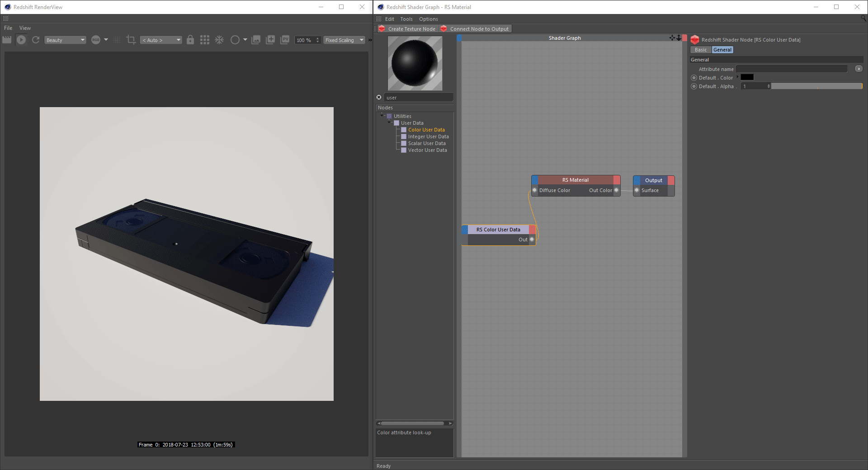Click Connect Node to Output button

pyautogui.click(x=475, y=29)
